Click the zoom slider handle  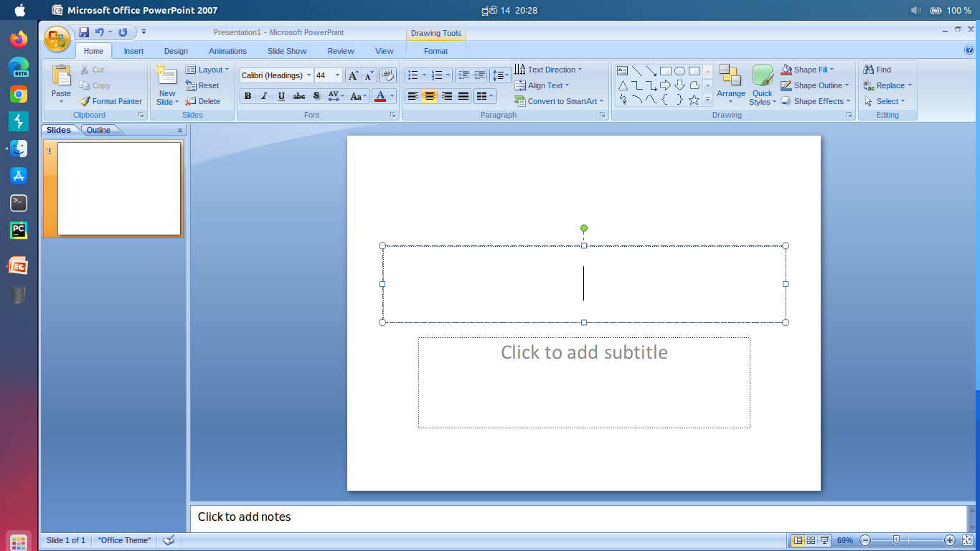pyautogui.click(x=896, y=540)
